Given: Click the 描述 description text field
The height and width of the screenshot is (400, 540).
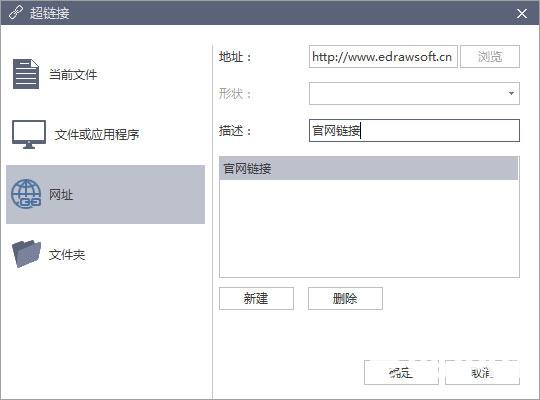Looking at the screenshot, I should pyautogui.click(x=414, y=131).
